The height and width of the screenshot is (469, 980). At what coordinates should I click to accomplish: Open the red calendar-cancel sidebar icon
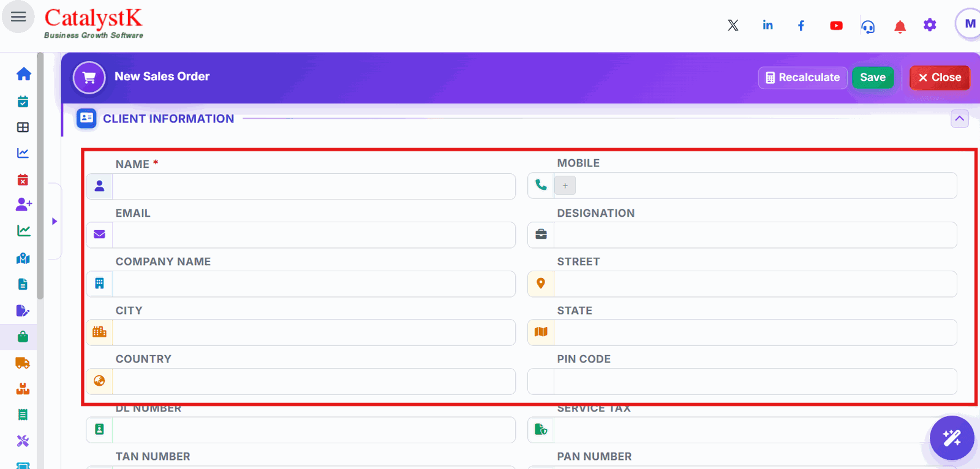23,179
